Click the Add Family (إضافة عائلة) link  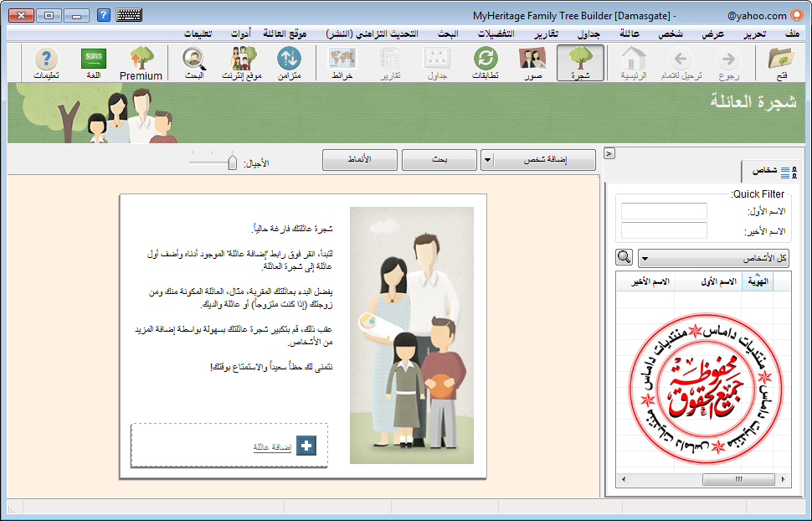click(x=272, y=446)
